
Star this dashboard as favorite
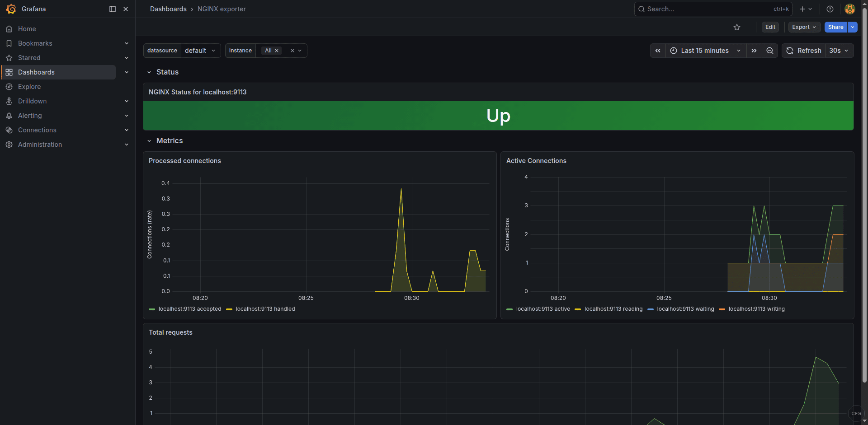coord(737,27)
